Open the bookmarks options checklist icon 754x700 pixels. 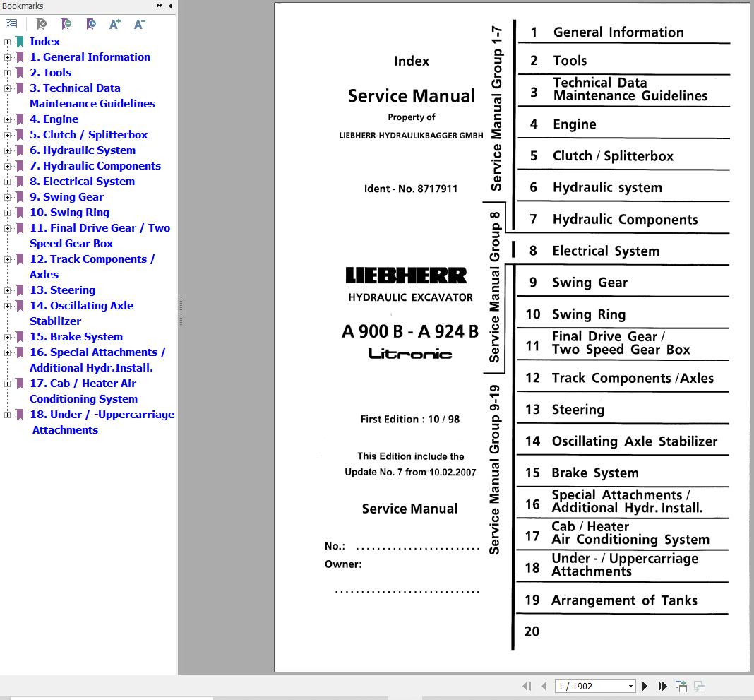[11, 23]
